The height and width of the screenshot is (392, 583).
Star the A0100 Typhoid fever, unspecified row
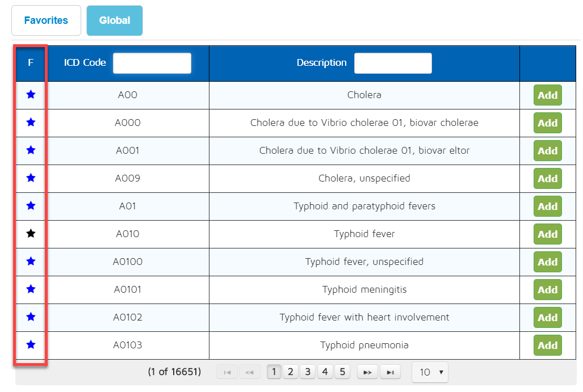31,262
